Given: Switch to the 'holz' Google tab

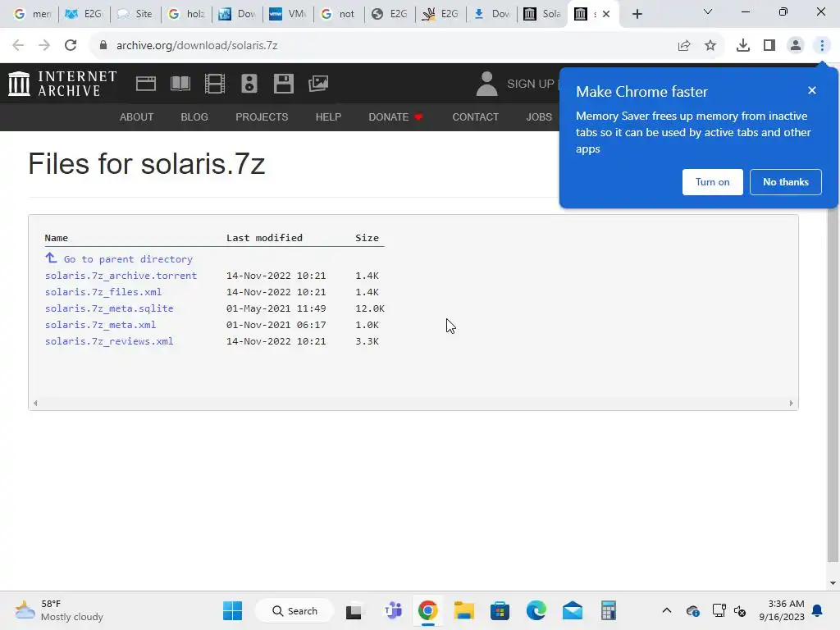Looking at the screenshot, I should click(x=186, y=14).
